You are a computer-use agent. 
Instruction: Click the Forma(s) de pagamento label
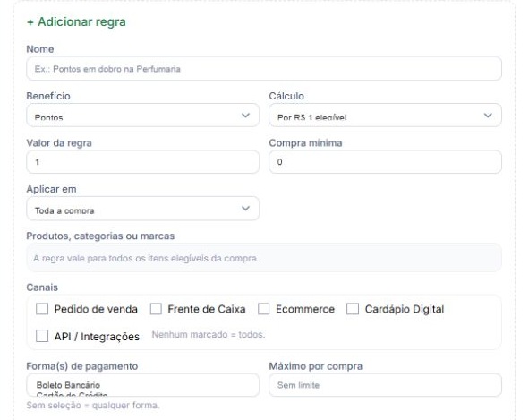pos(82,366)
